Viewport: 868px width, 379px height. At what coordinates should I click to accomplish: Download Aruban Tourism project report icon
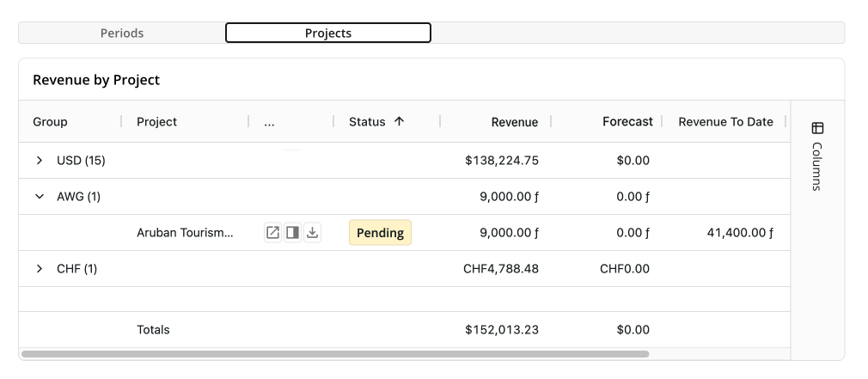[x=312, y=232]
